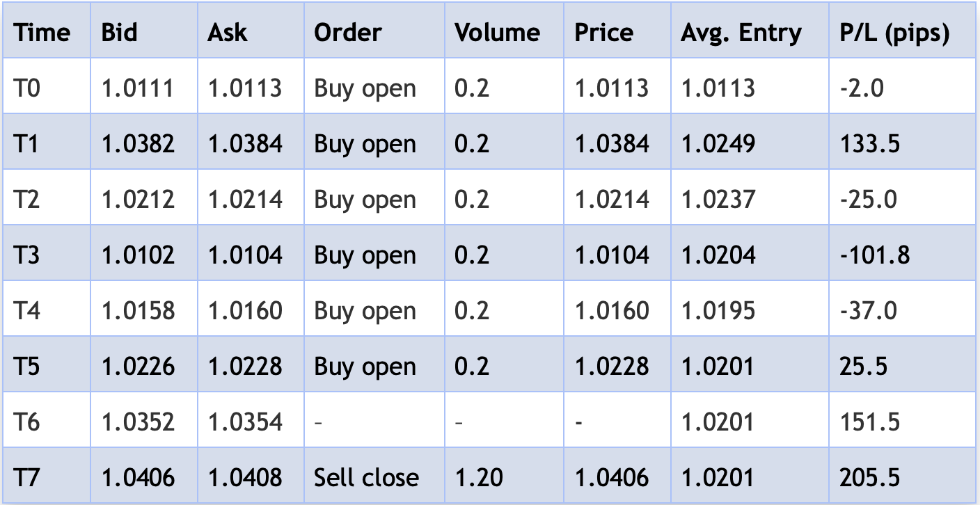Select the T0 row's 1.0111 bid

point(138,88)
